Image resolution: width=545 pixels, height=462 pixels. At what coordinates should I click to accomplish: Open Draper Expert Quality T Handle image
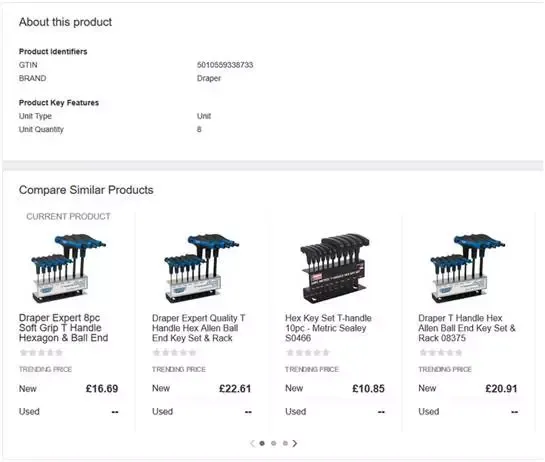(x=202, y=268)
